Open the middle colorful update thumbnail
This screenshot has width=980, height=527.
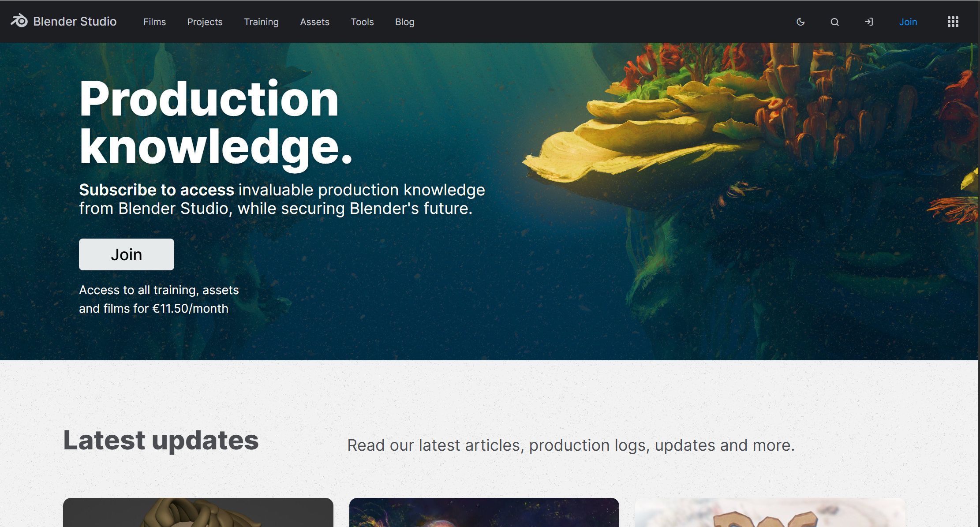pyautogui.click(x=484, y=512)
